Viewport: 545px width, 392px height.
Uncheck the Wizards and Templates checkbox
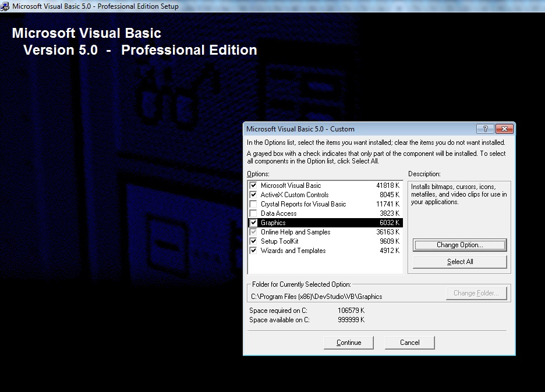click(253, 251)
